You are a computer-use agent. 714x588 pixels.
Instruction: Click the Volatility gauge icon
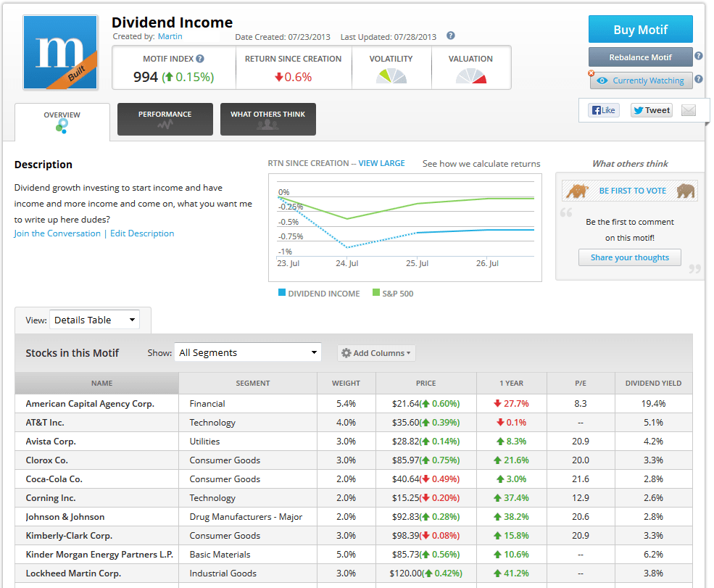391,76
